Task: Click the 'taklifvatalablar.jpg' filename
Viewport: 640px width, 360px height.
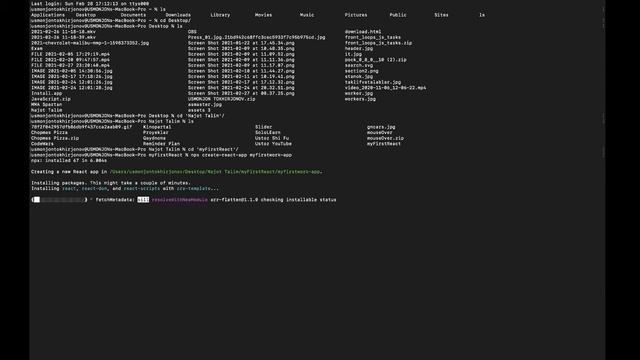Action: coord(373,82)
